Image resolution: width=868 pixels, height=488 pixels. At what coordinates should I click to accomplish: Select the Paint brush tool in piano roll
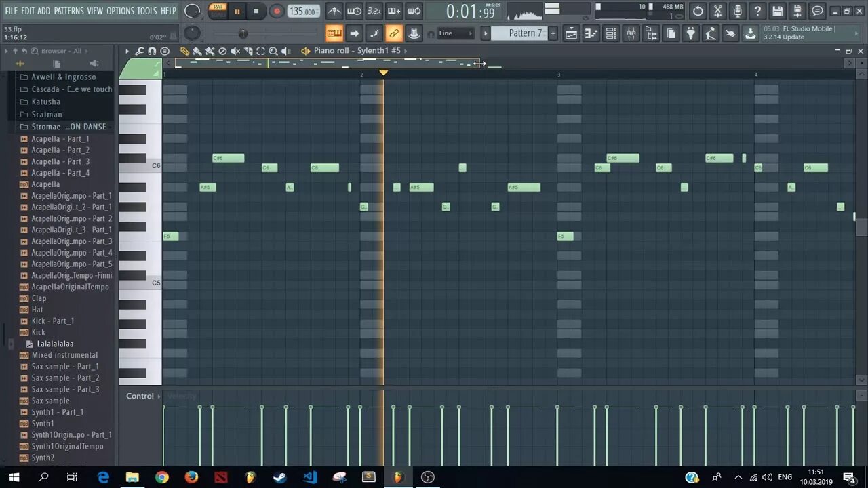pyautogui.click(x=197, y=51)
